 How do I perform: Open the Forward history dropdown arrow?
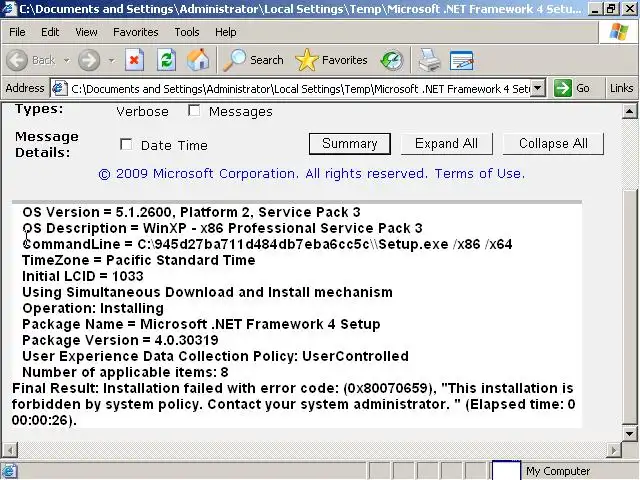click(x=111, y=61)
